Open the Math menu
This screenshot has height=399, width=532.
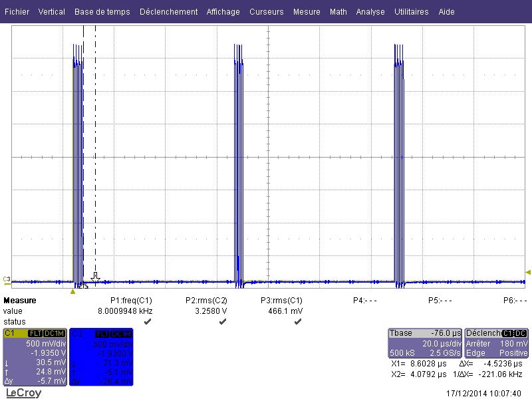coord(338,12)
